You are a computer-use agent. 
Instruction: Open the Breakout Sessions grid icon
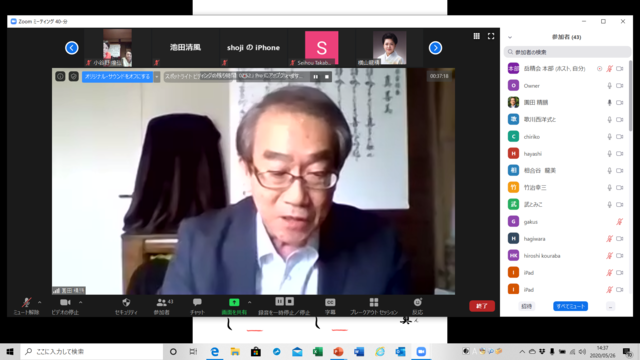tap(373, 302)
